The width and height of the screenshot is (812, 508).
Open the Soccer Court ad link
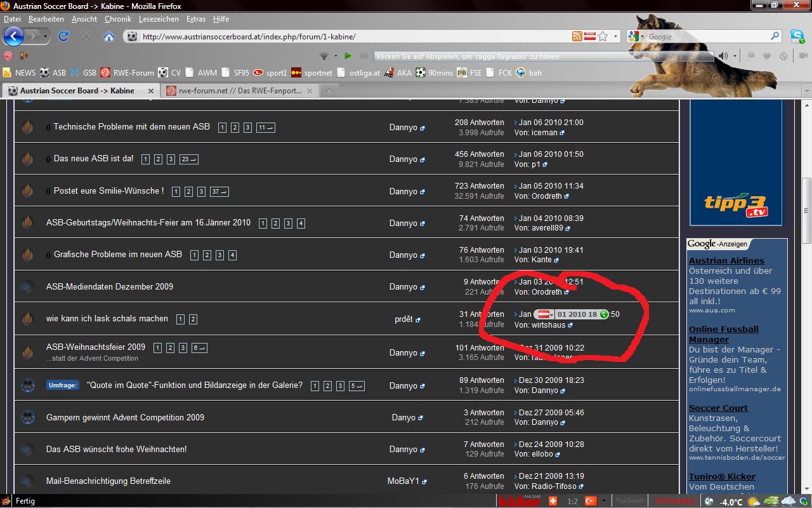pos(718,408)
